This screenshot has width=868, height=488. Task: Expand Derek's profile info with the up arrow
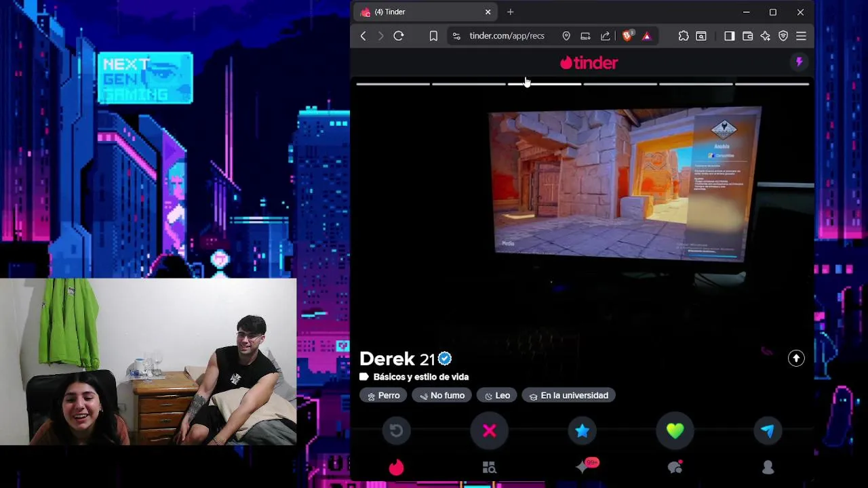click(796, 359)
